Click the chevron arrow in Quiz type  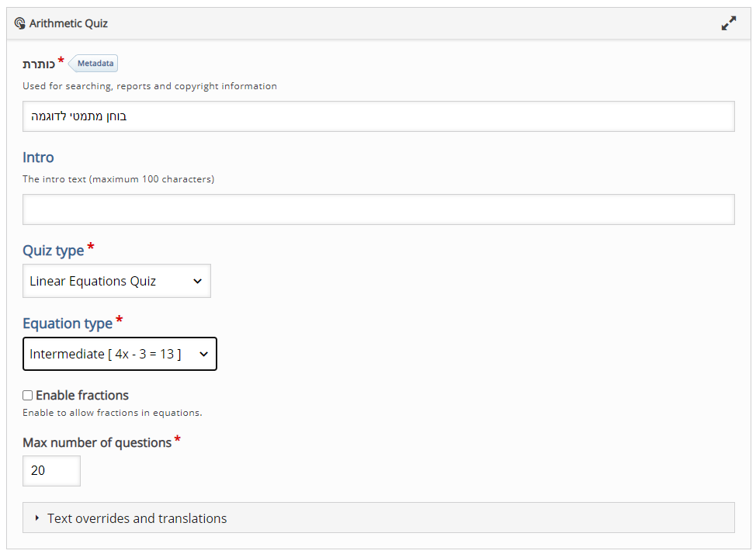[196, 281]
